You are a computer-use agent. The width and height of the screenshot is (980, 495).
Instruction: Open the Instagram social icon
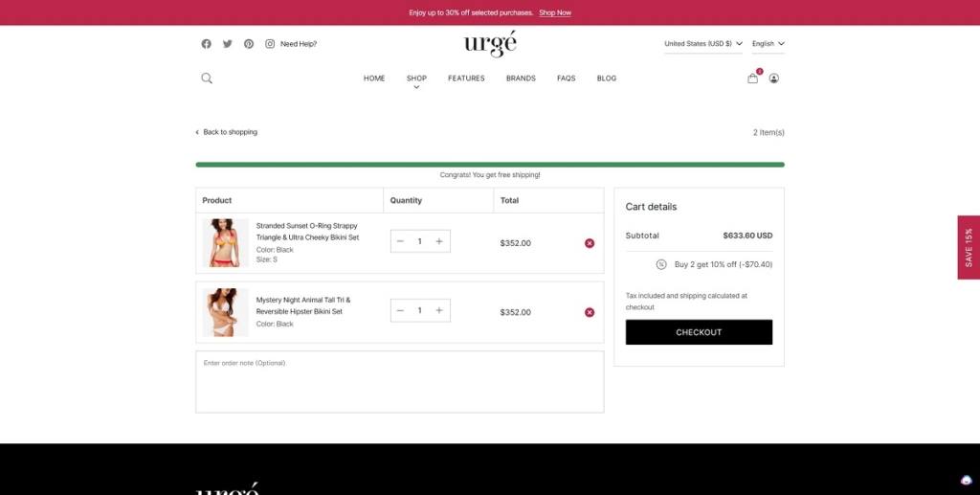tap(270, 44)
